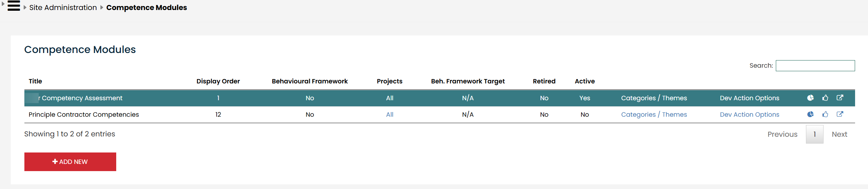Sort table by Display Order column
Viewport: 868px width, 189px height.
coord(218,81)
